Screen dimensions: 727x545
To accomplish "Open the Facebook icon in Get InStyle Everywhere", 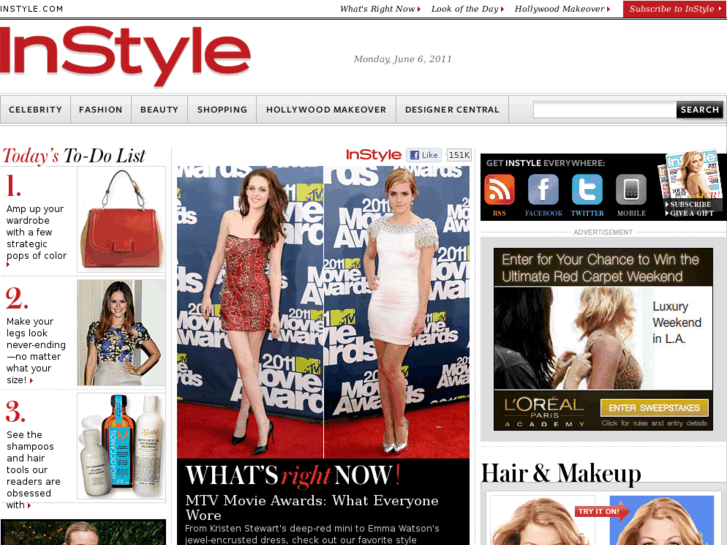I will 543,190.
